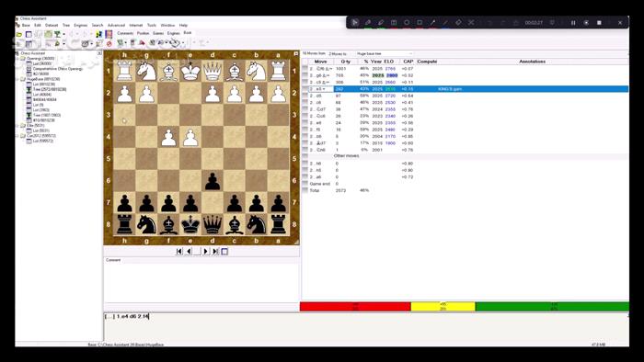The image size is (644, 362).
Task: Collapse the Elite tree node
Action: (x=17, y=126)
